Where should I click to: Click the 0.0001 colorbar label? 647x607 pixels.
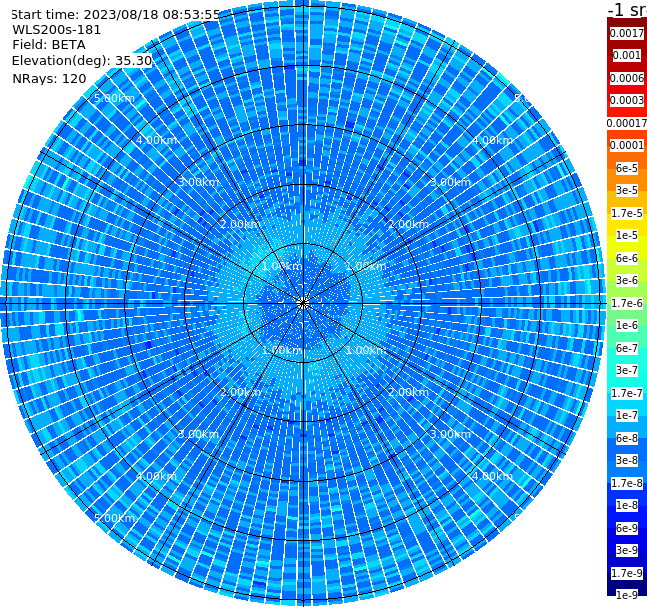point(627,145)
